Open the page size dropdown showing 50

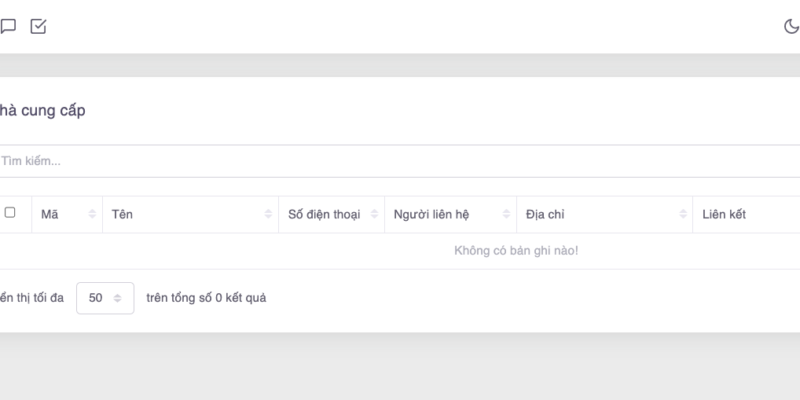[105, 298]
